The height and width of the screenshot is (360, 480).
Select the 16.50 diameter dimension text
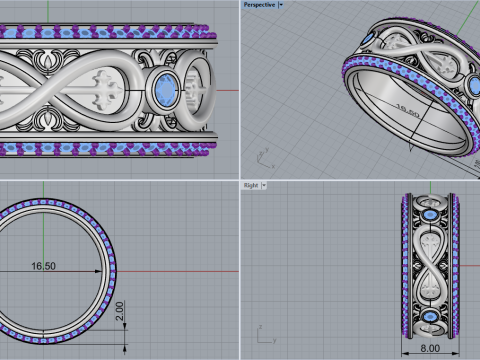click(43, 266)
